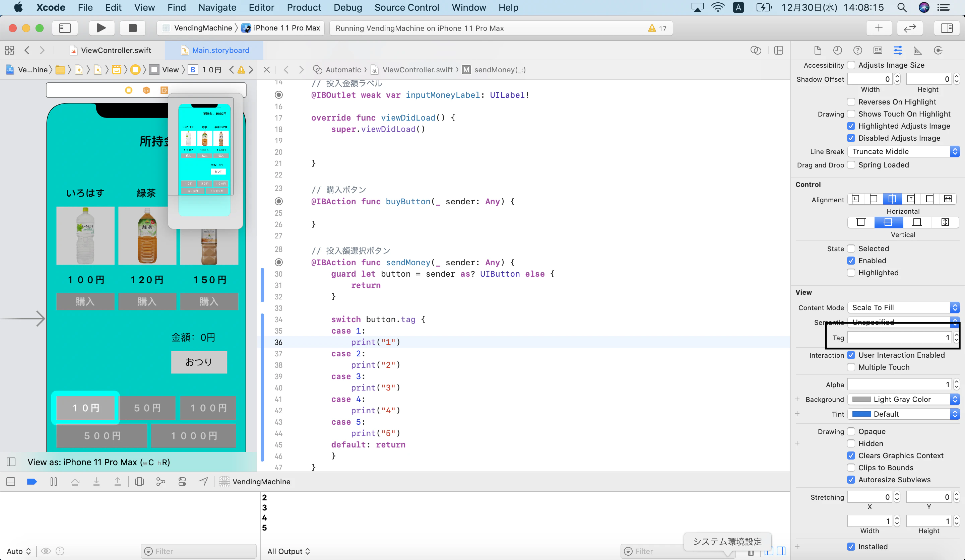
Task: Open the Content Mode dropdown
Action: 903,307
